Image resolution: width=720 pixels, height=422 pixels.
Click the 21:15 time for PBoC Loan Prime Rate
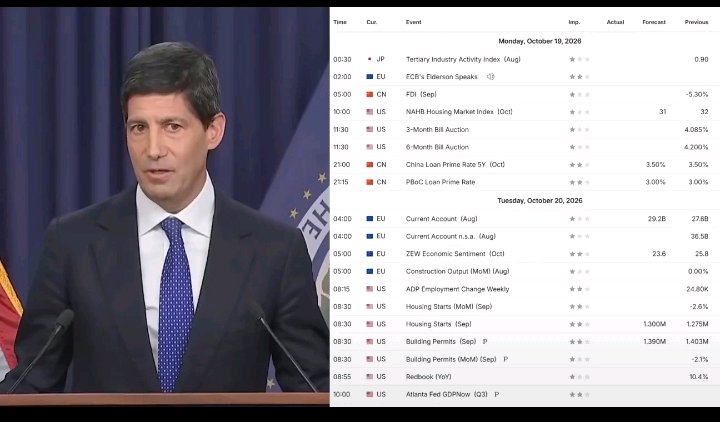pos(341,182)
